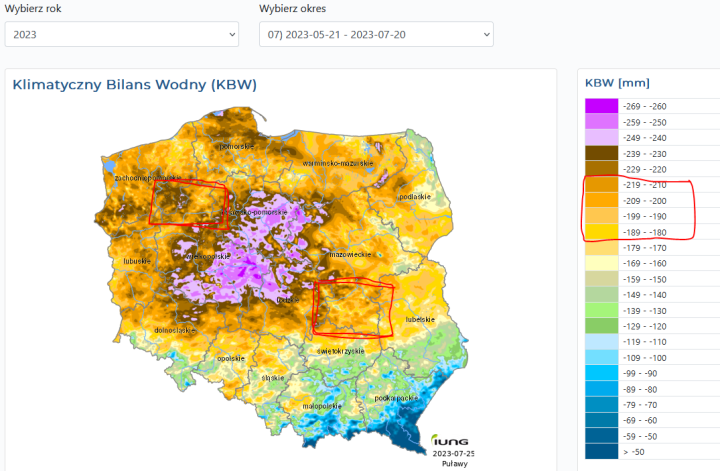Click the lubelskie region label

[418, 319]
